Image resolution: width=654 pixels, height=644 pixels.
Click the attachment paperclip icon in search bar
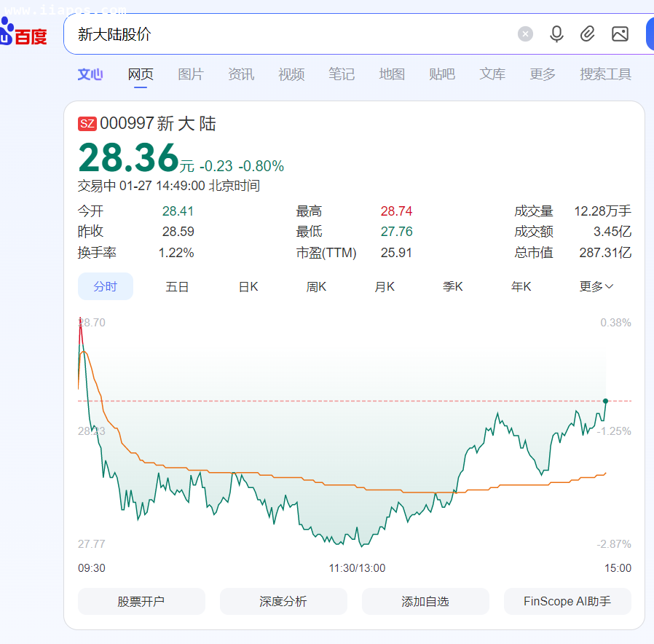coord(588,34)
